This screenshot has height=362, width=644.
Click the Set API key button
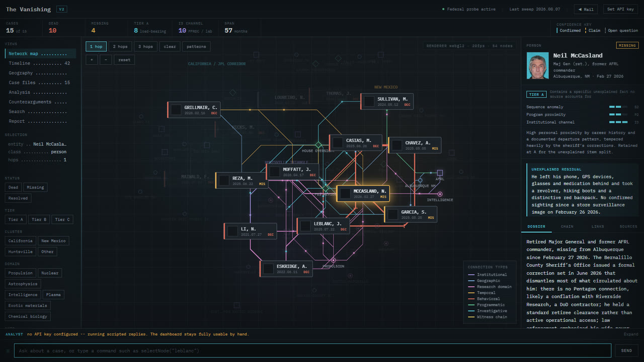coord(620,9)
